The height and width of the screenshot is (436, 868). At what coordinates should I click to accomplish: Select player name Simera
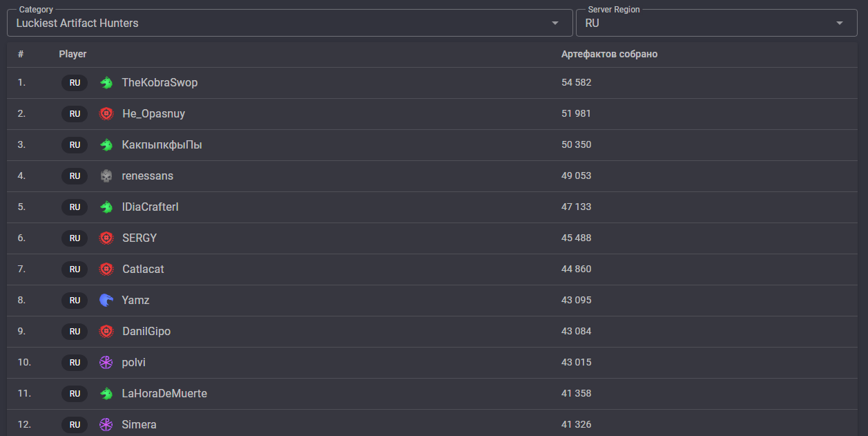click(139, 425)
